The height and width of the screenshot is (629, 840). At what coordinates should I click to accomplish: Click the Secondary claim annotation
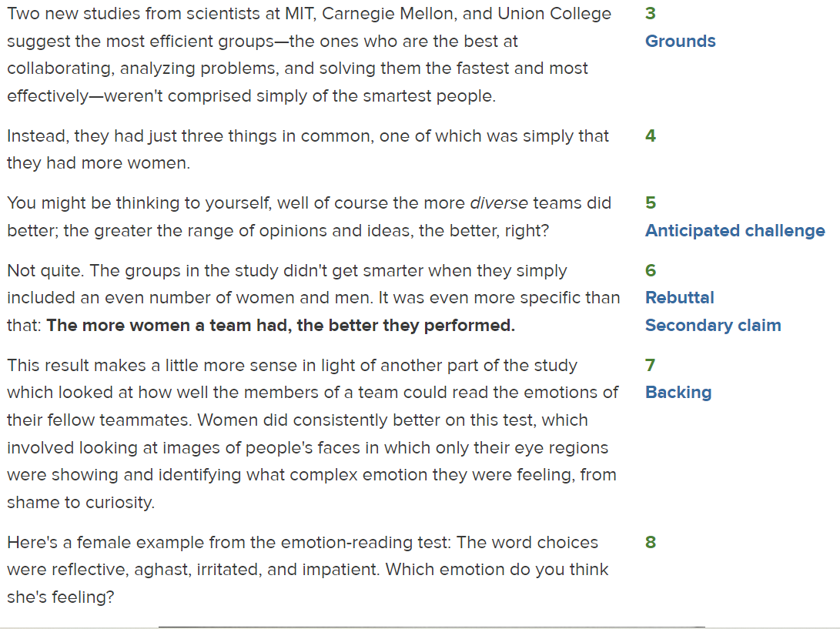click(x=712, y=326)
